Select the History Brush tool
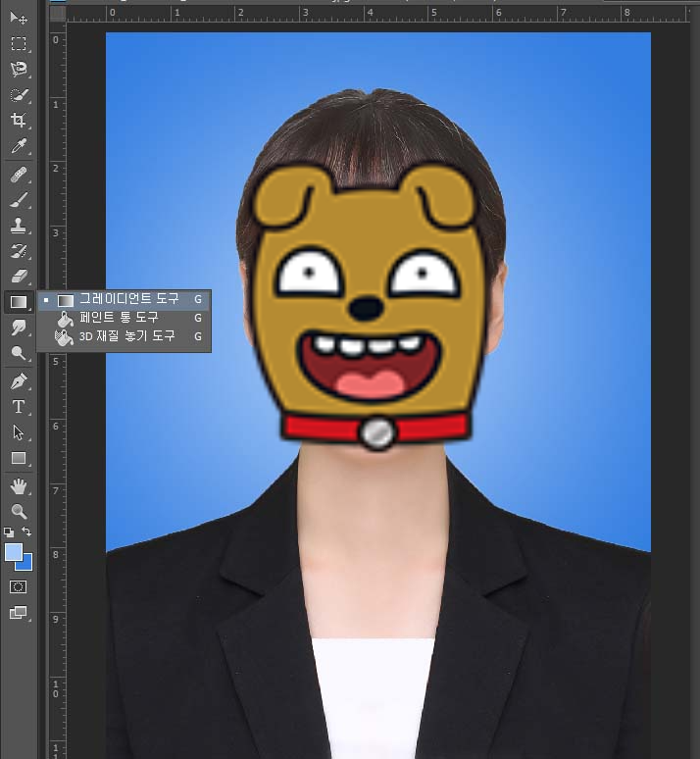700x759 pixels. click(19, 251)
